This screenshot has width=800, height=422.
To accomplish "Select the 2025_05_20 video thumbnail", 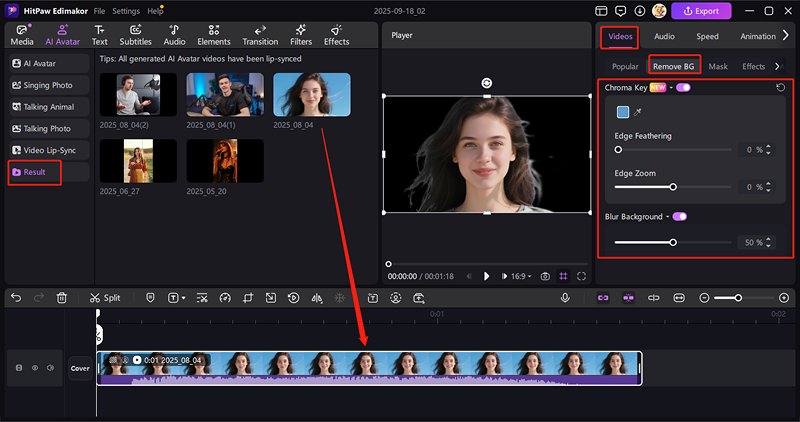I will coord(225,161).
